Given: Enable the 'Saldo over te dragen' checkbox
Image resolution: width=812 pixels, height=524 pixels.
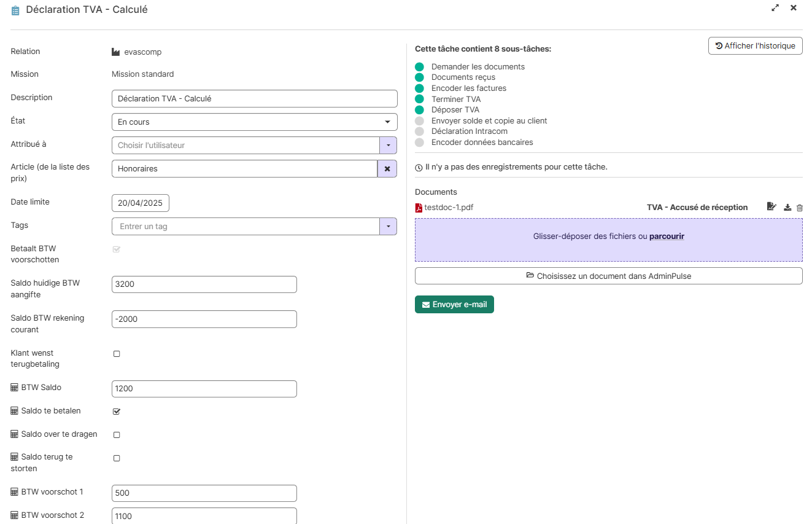Looking at the screenshot, I should pos(117,435).
